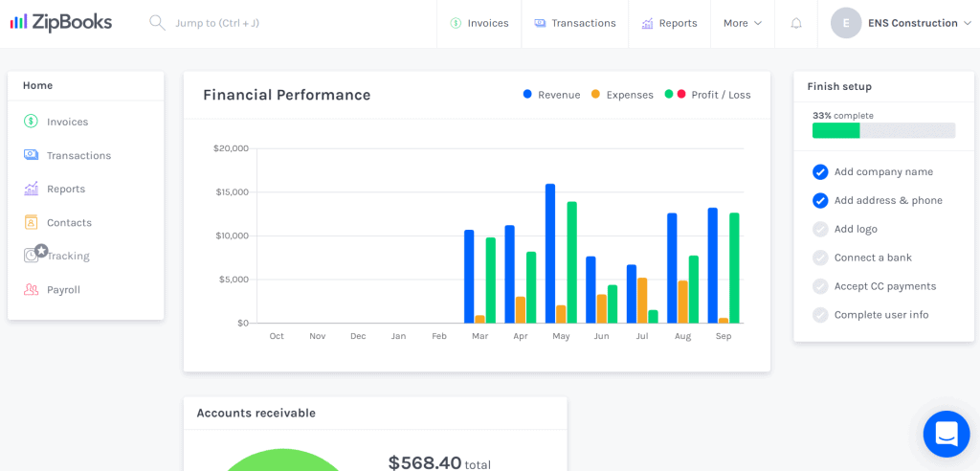Screen dimensions: 980x471
Task: Click the March blue revenue bar
Action: (469, 277)
